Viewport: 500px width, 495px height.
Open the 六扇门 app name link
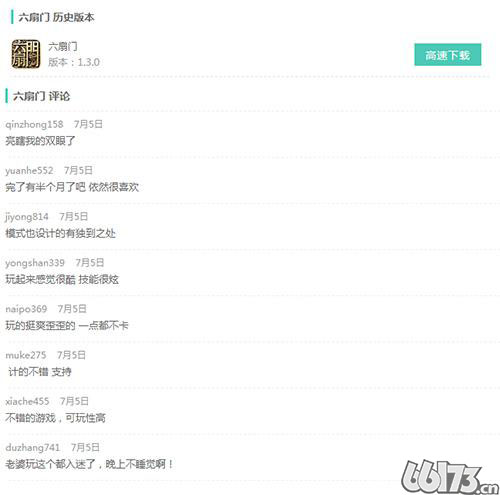point(63,46)
